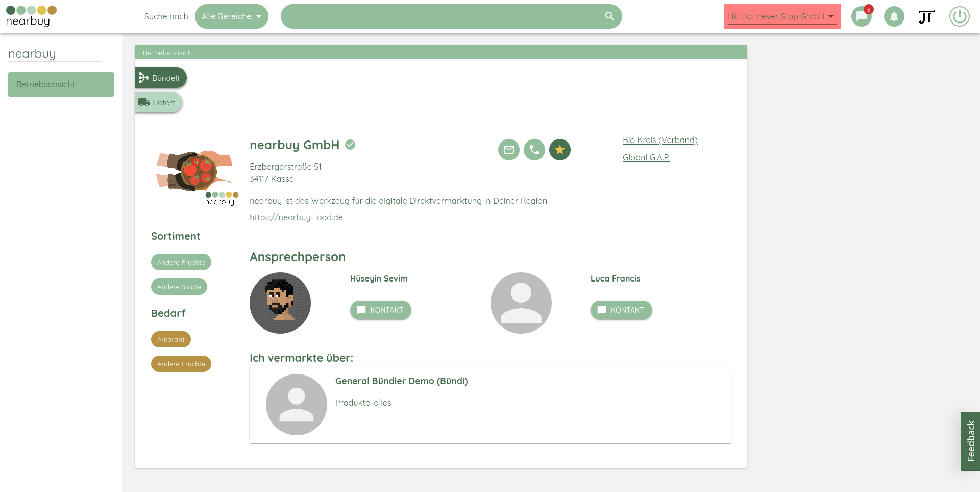Click the Andere Salate chip
The height and width of the screenshot is (492, 980).
point(179,287)
